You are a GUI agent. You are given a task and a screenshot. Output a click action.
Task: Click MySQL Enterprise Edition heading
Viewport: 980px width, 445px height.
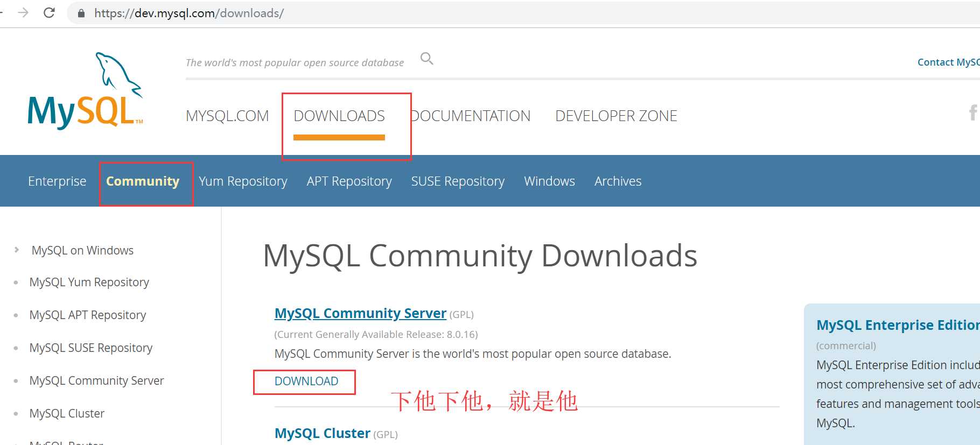pos(898,325)
